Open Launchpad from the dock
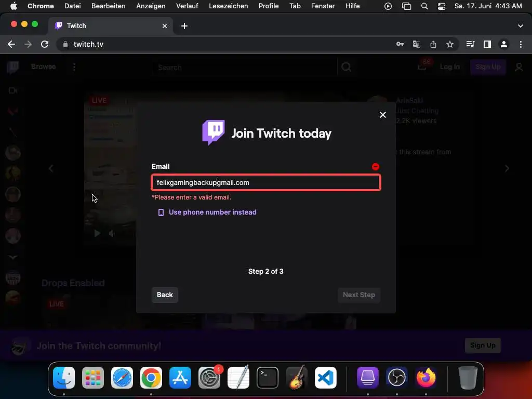 coord(93,378)
